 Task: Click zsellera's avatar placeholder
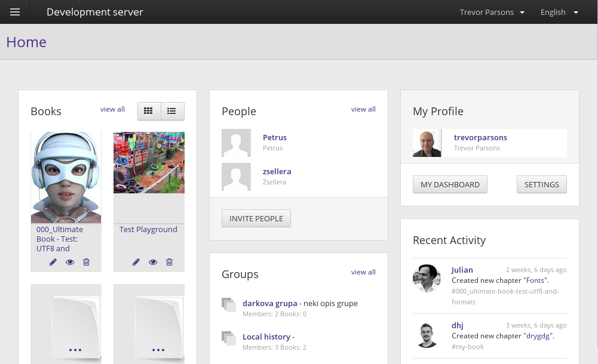pyautogui.click(x=237, y=177)
